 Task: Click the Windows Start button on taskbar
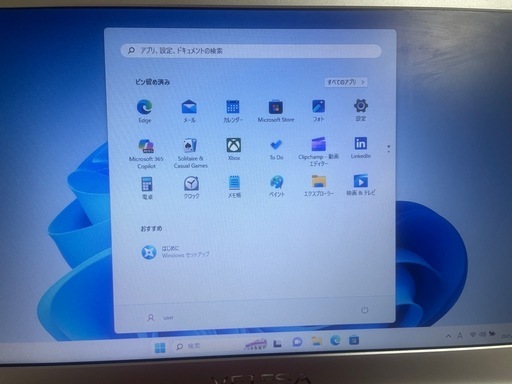tap(160, 348)
